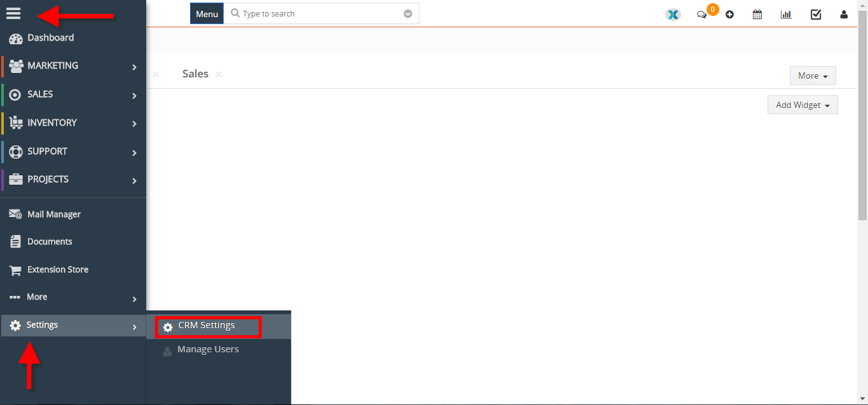The width and height of the screenshot is (868, 405).
Task: Expand the Settings submenu chevron
Action: click(x=134, y=327)
